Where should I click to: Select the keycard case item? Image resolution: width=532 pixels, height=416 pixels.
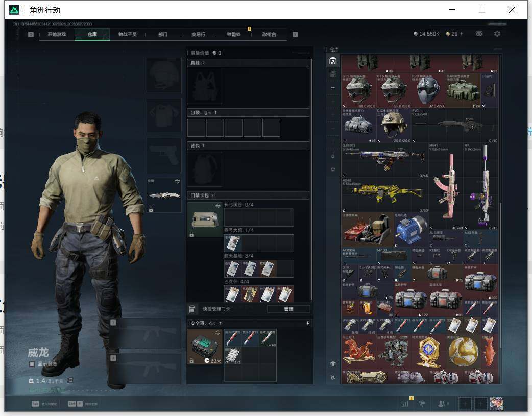(x=205, y=219)
